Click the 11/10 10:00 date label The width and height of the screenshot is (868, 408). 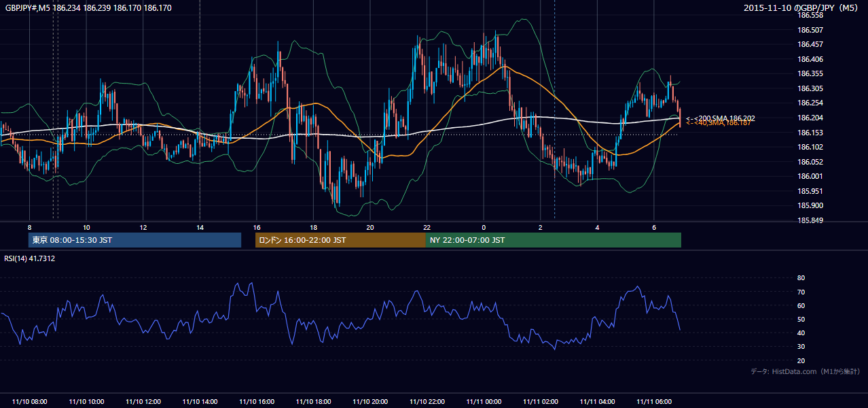(86, 402)
